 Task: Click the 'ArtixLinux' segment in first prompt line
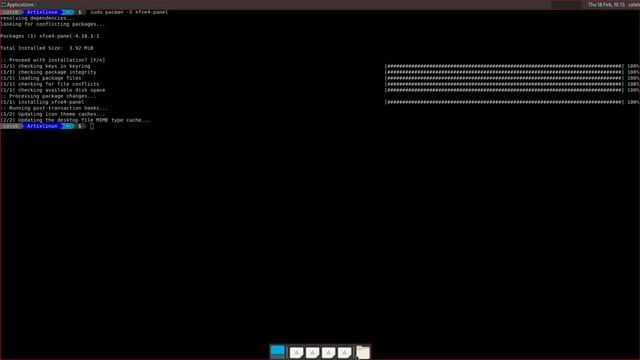pos(42,12)
